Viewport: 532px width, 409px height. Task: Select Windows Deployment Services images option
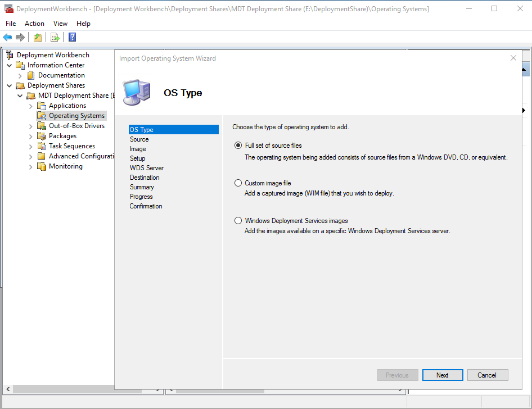click(x=238, y=221)
